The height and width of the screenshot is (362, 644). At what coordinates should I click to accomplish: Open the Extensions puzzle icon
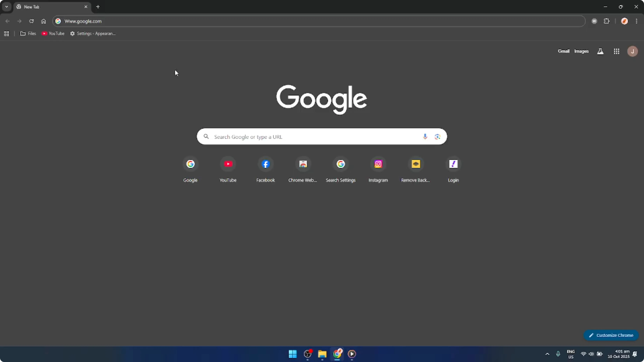click(607, 21)
